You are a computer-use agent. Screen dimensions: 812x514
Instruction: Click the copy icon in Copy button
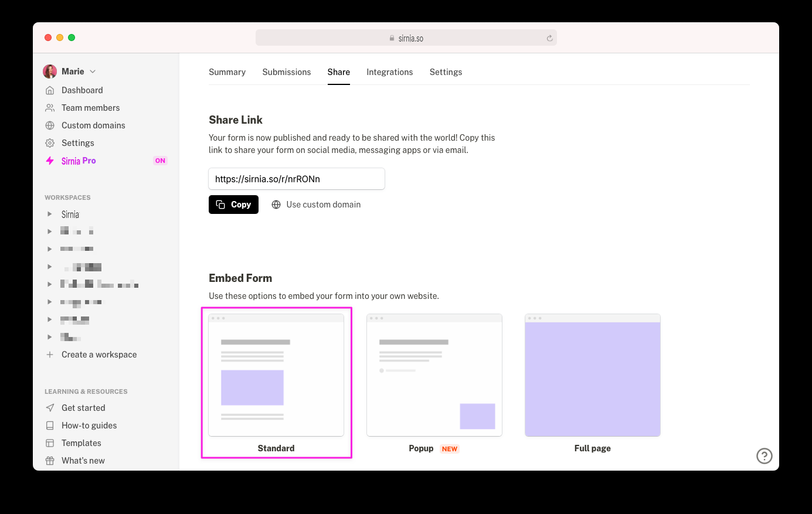click(x=220, y=205)
